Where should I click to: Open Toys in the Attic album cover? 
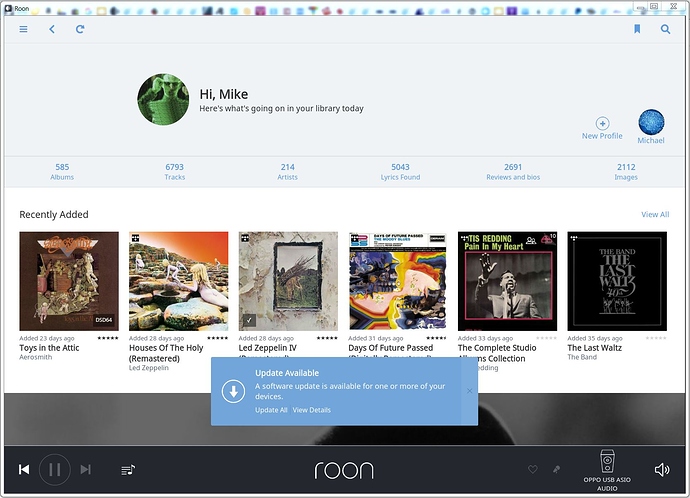click(x=69, y=281)
